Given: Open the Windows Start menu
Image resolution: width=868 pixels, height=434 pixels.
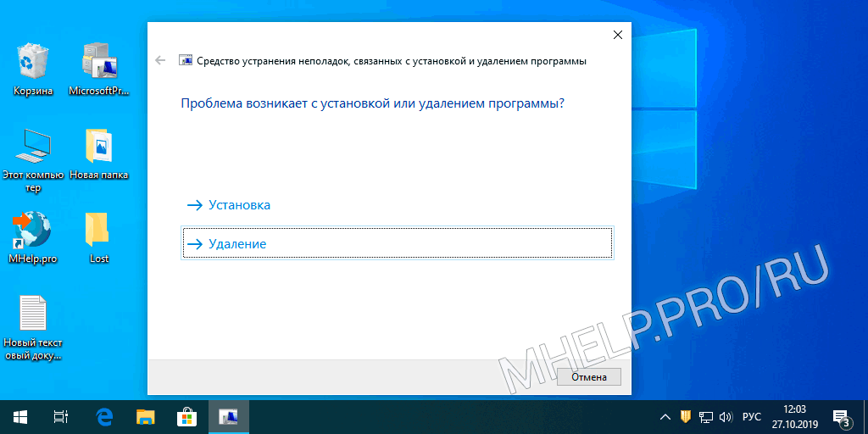Looking at the screenshot, I should pyautogui.click(x=21, y=417).
